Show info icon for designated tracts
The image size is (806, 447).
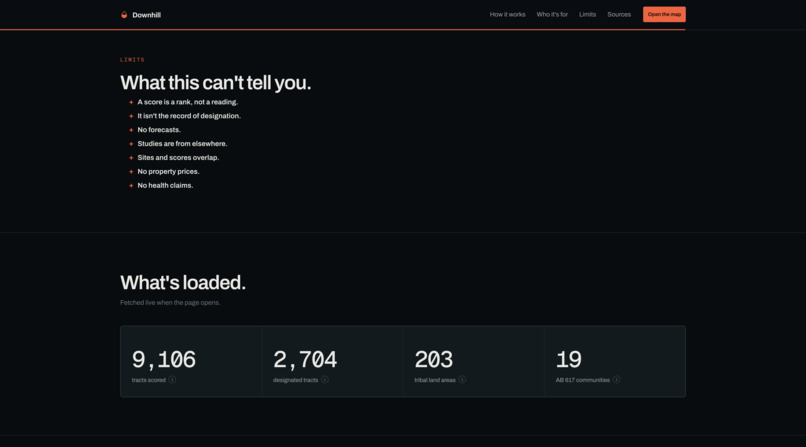(x=325, y=380)
